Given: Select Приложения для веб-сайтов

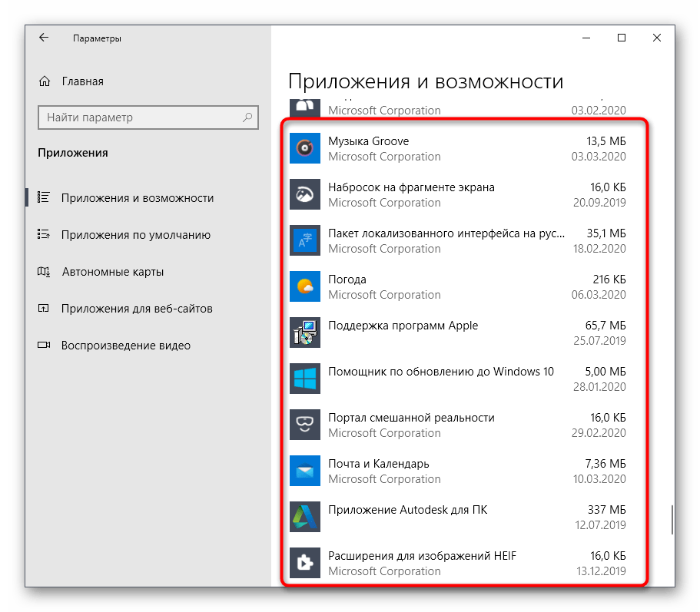Looking at the screenshot, I should [x=137, y=309].
